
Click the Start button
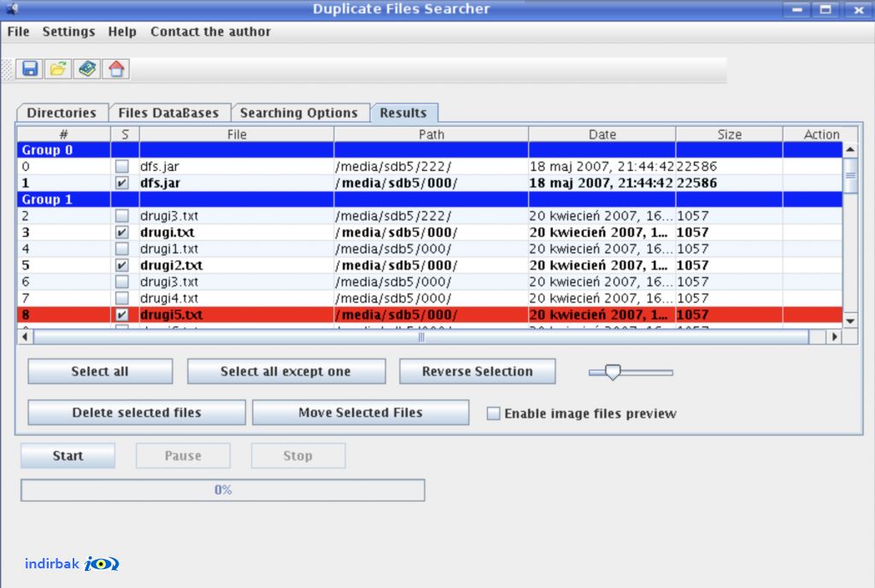pyautogui.click(x=68, y=456)
